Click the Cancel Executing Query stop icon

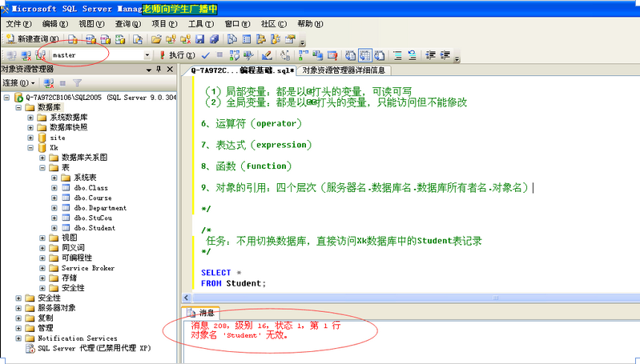click(219, 54)
